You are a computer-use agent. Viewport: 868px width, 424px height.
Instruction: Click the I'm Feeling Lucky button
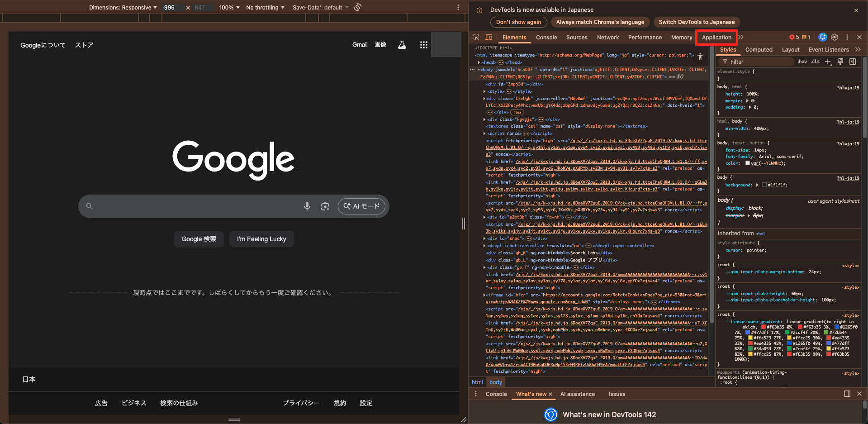point(261,239)
